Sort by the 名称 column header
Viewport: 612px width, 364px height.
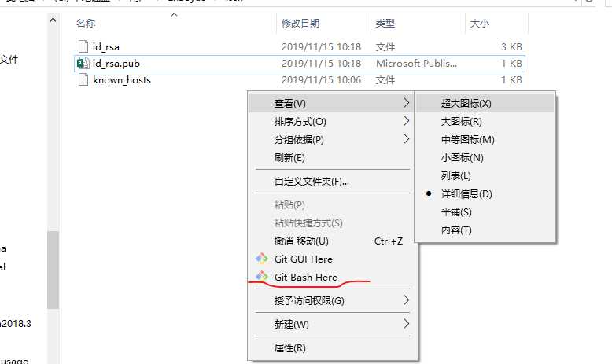[86, 23]
